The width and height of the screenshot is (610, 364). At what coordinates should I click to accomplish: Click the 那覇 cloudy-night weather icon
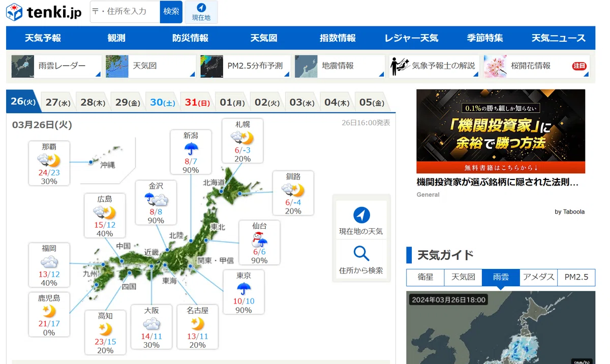tap(49, 161)
